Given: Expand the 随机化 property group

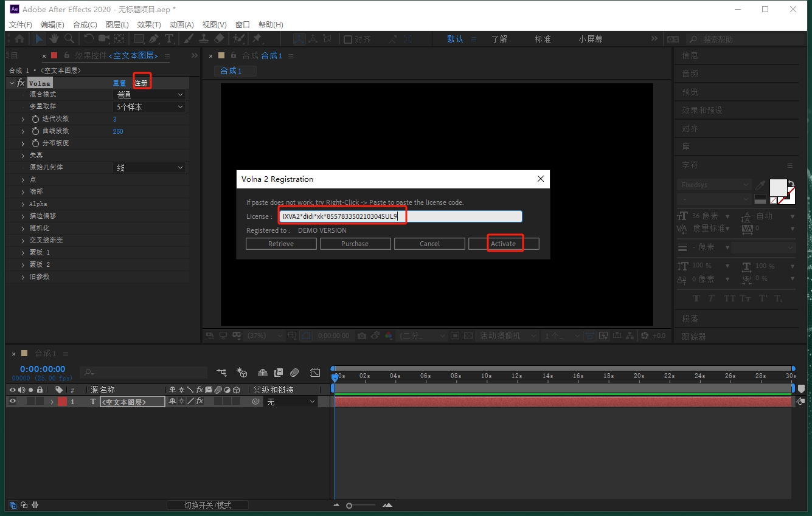Looking at the screenshot, I should 23,229.
